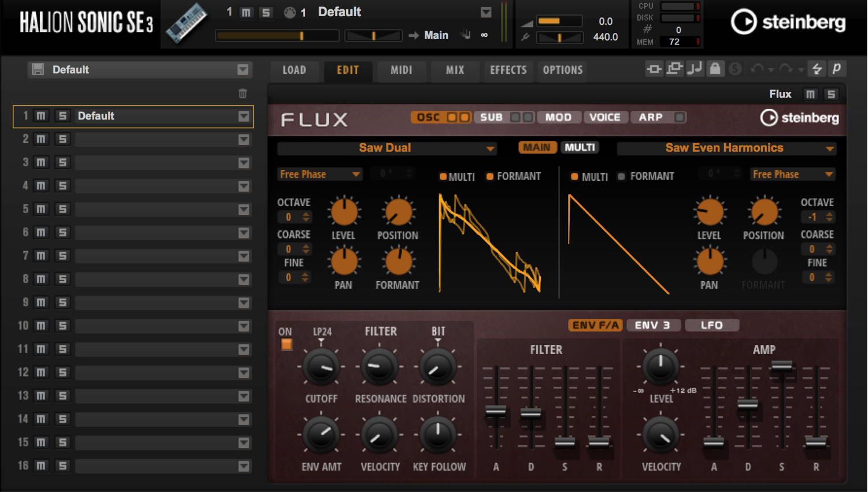Switch to the EFFECTS tab

509,70
